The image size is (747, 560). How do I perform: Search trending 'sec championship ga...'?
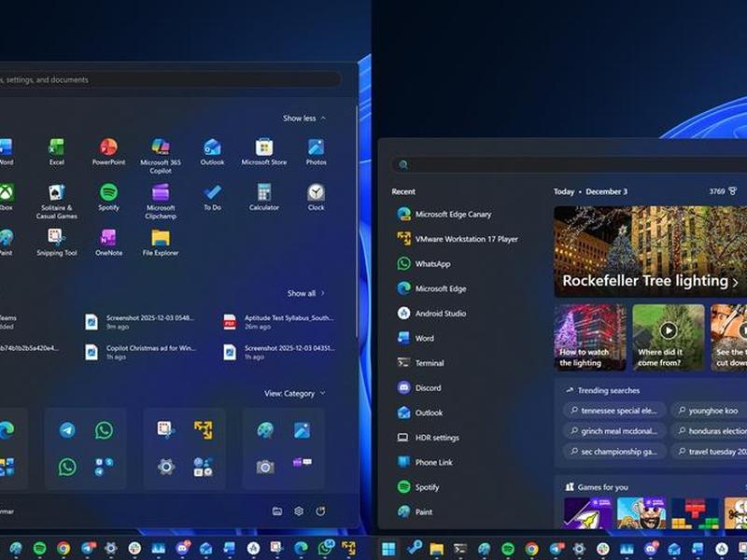614,452
